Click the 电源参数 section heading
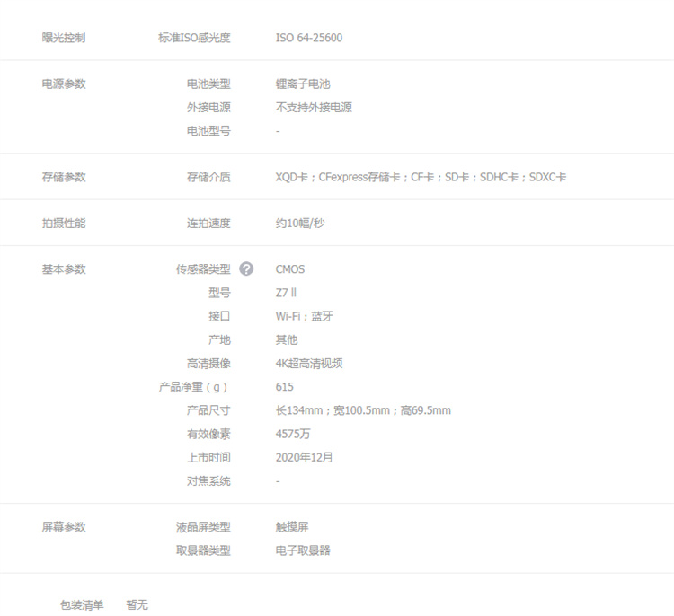Screen dimensions: 674x616 pyautogui.click(x=64, y=84)
